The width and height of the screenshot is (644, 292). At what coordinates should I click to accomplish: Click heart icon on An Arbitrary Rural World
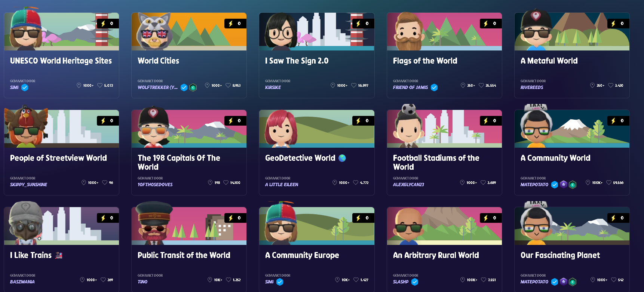(484, 280)
